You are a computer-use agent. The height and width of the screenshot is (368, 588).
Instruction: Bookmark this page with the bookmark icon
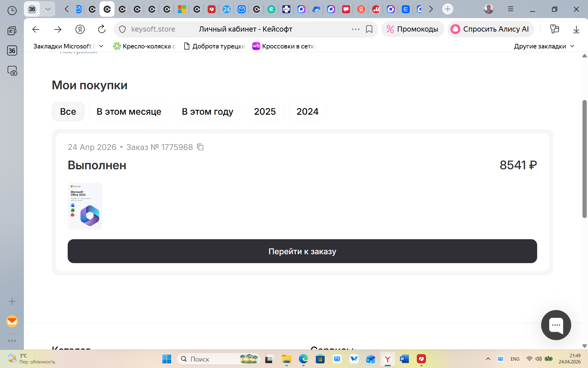pos(369,29)
